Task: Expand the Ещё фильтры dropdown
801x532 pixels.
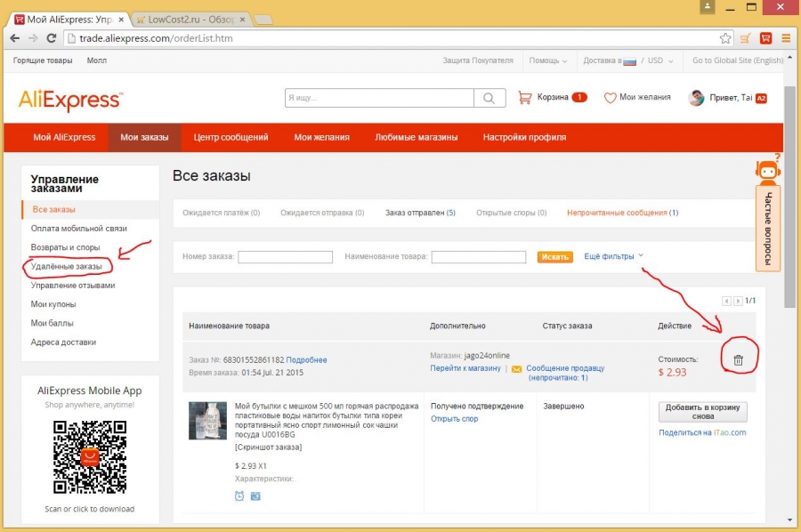Action: (x=613, y=256)
